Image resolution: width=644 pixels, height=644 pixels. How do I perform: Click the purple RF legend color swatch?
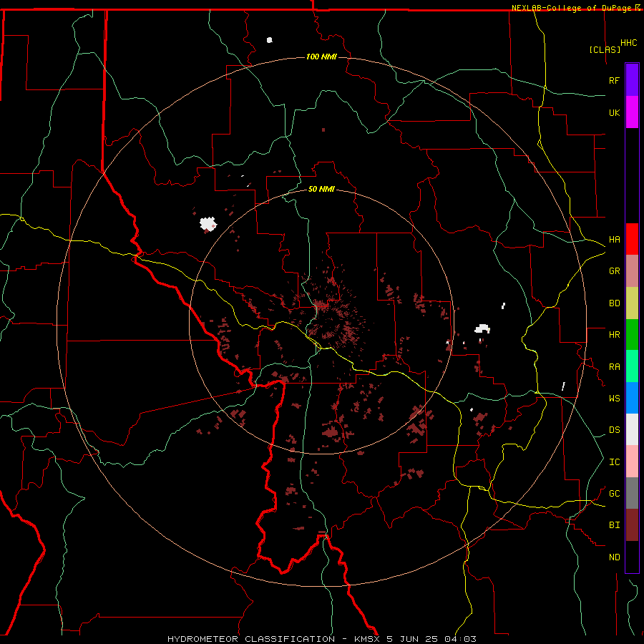click(x=632, y=80)
